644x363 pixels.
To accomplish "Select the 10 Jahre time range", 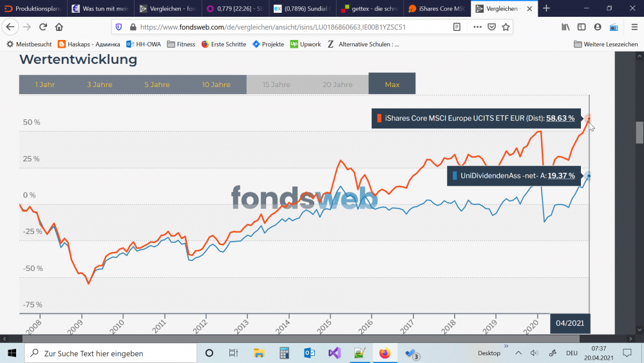I will tap(216, 84).
